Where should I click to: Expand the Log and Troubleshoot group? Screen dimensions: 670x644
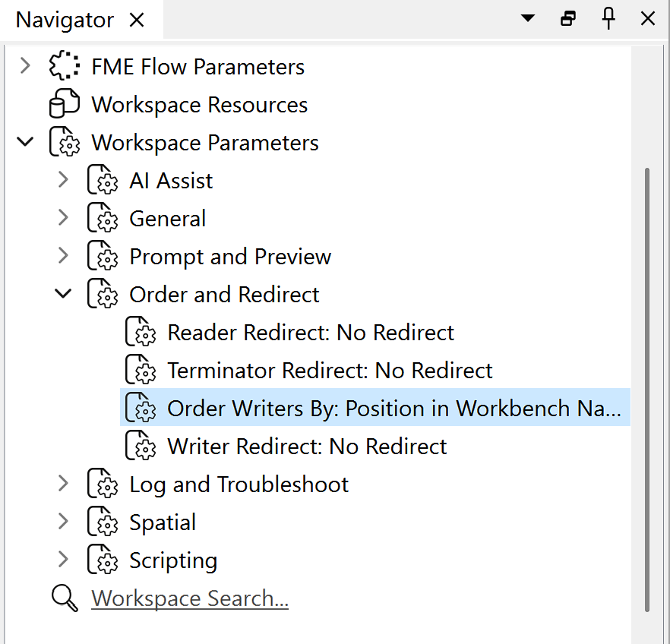tap(63, 484)
